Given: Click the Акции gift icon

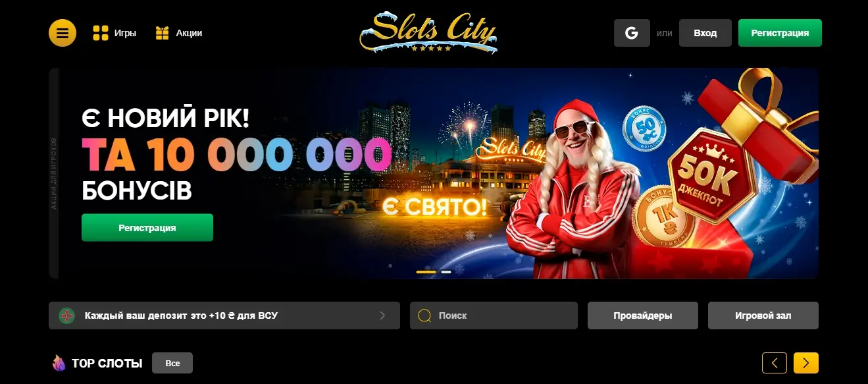Looking at the screenshot, I should [163, 33].
